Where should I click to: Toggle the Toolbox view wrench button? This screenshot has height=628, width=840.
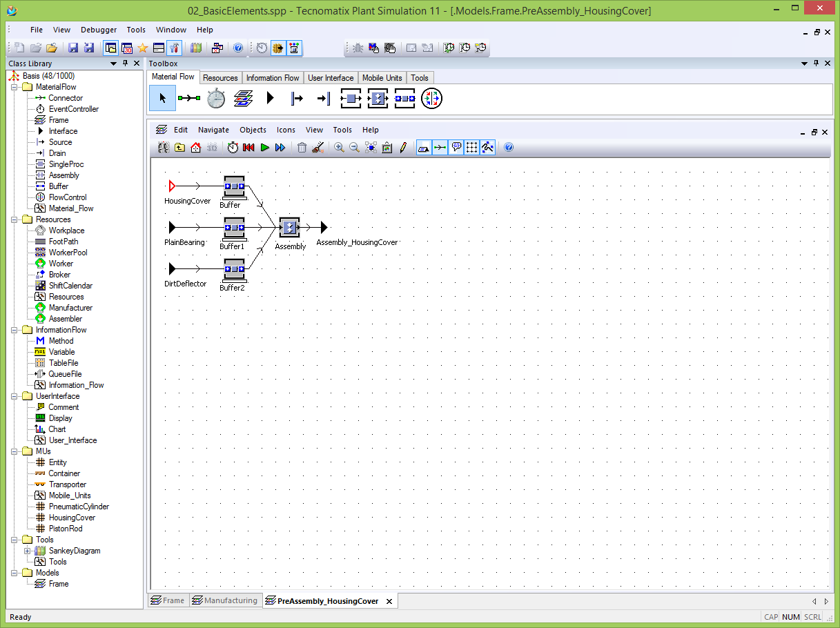coord(174,48)
